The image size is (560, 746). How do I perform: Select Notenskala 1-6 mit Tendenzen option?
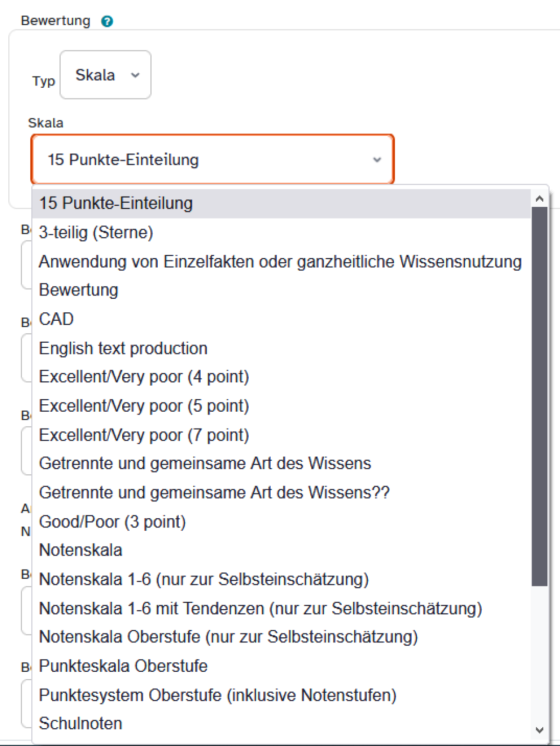click(x=260, y=609)
